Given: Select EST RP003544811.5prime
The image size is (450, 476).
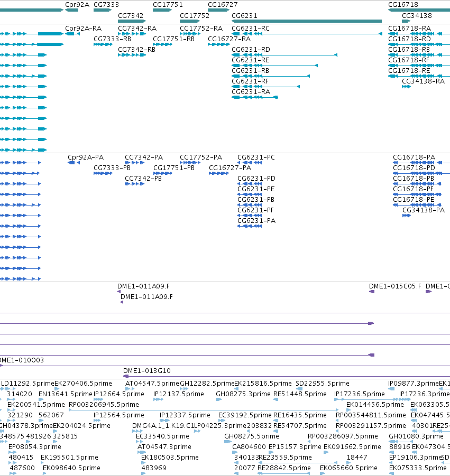Looking at the screenshot, I should click(x=371, y=415).
